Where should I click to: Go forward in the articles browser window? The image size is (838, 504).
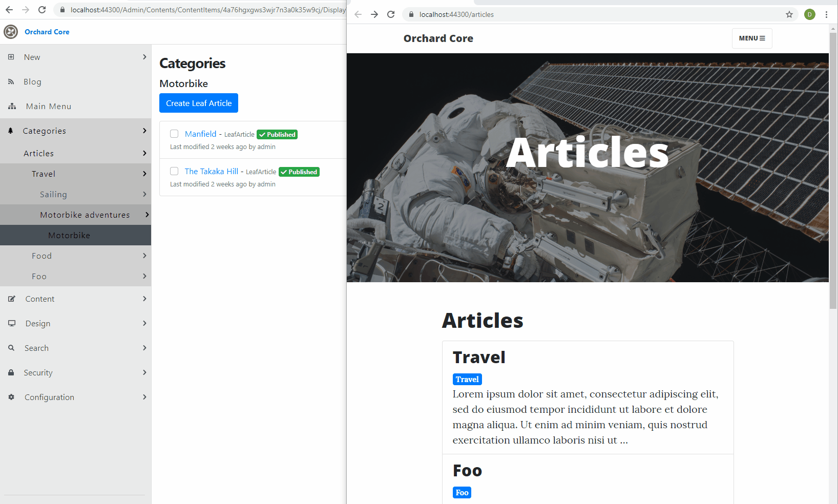374,14
